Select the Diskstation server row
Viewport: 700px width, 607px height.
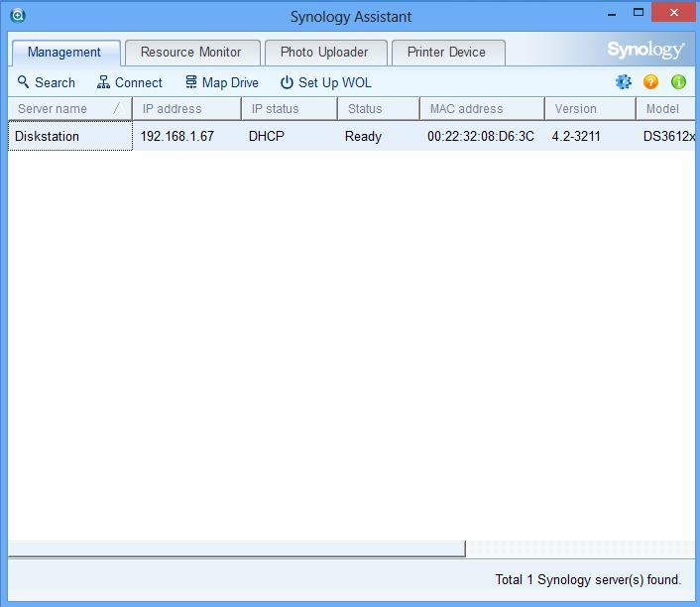(x=351, y=136)
